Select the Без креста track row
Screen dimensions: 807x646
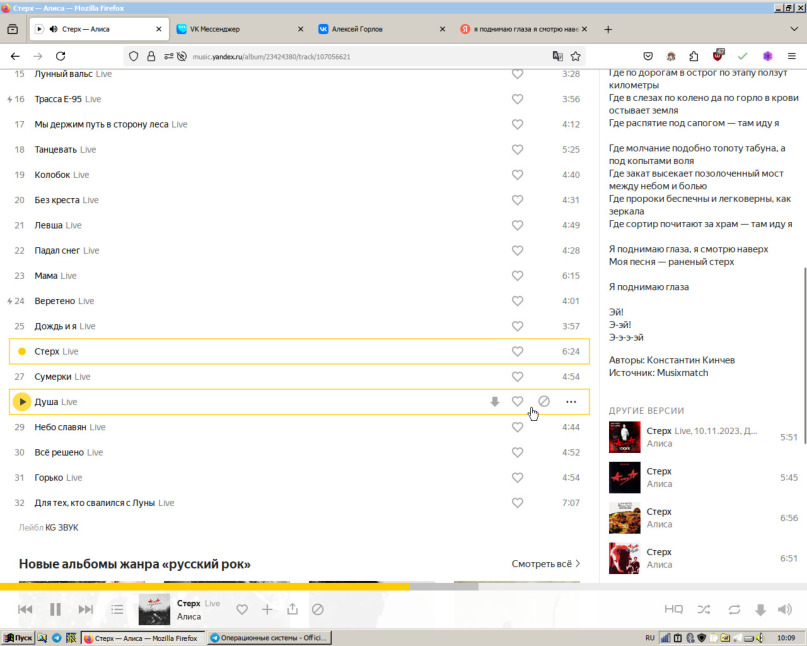299,200
